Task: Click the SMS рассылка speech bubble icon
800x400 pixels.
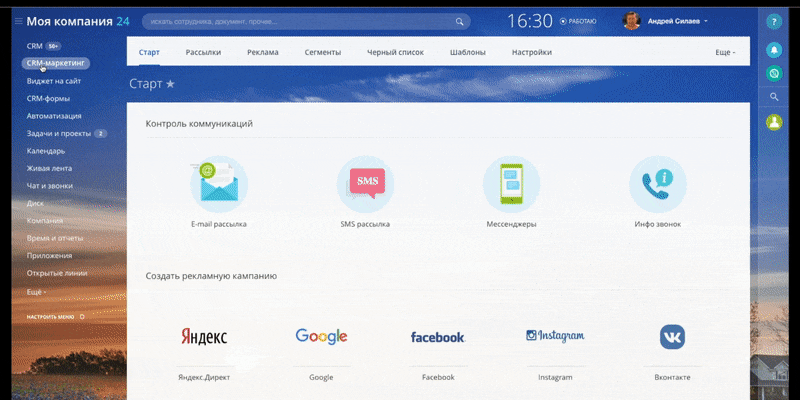Action: [x=365, y=184]
